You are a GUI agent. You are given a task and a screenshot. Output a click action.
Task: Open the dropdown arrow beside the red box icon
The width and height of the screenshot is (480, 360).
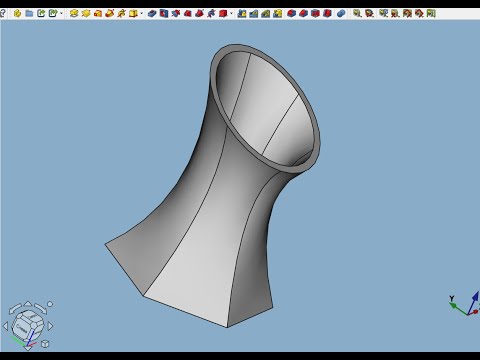point(231,13)
